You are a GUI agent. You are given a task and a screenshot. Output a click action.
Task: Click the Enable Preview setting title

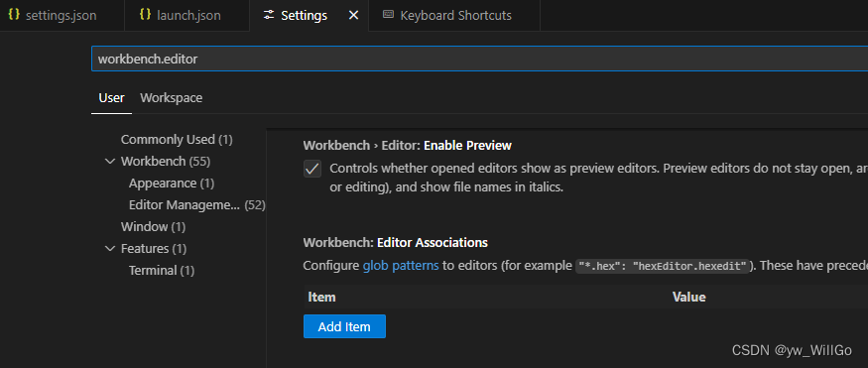[408, 146]
